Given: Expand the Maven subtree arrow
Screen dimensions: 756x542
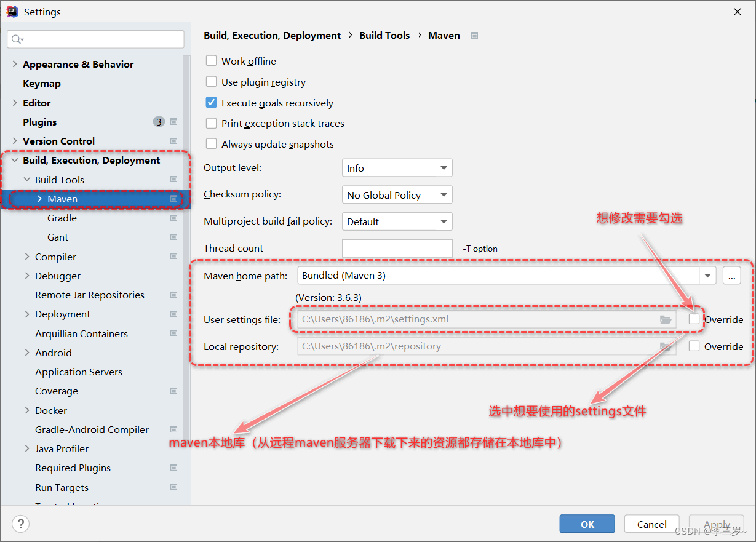Looking at the screenshot, I should (x=39, y=199).
